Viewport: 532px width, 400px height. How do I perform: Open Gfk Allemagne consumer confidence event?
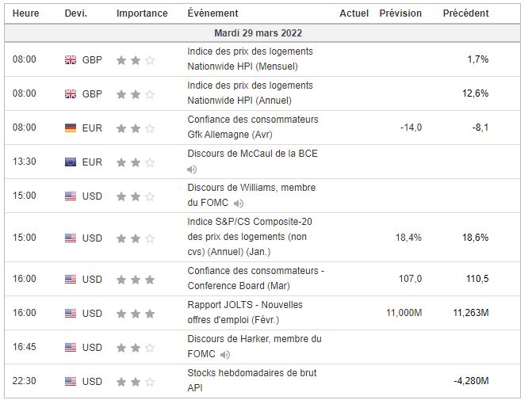point(253,128)
